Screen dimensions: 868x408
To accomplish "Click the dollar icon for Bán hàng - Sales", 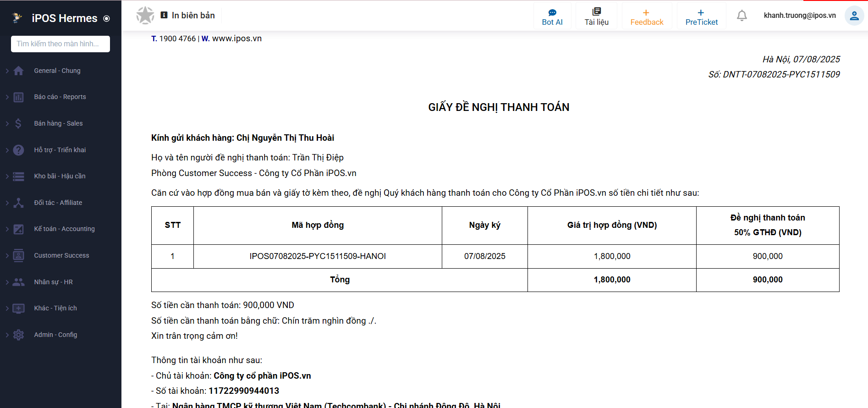I will [x=18, y=123].
